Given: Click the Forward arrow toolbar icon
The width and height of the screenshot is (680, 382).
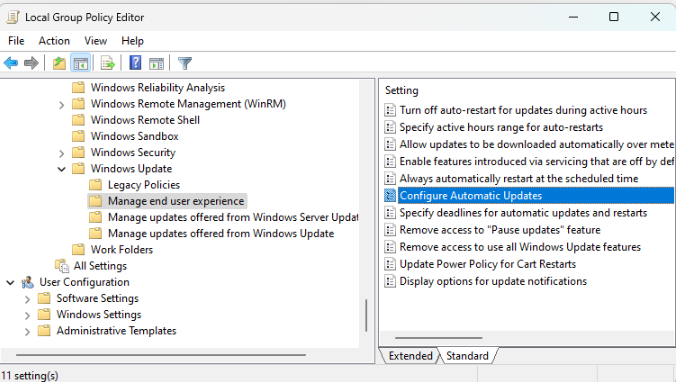Looking at the screenshot, I should [x=31, y=63].
